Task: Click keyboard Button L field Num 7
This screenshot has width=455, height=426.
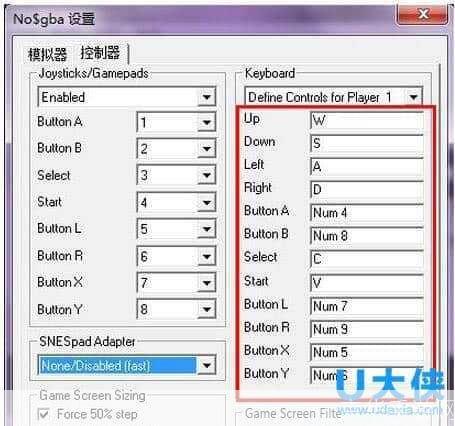Action: coord(367,306)
